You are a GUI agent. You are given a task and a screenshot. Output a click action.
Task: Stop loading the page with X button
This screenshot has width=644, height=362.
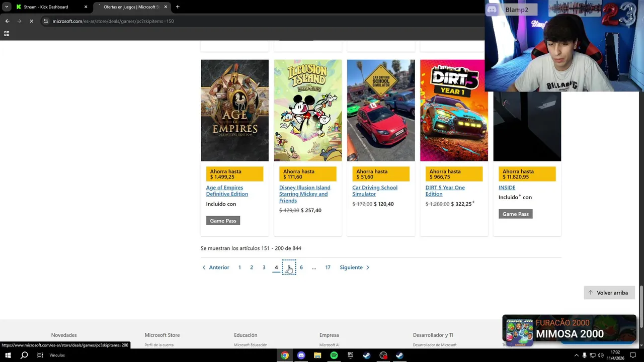[31, 21]
